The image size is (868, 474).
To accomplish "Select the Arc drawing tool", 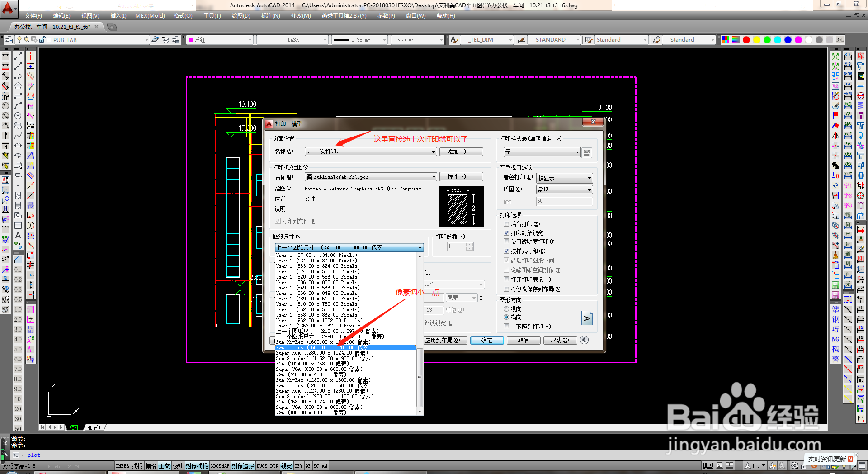I will [x=18, y=106].
